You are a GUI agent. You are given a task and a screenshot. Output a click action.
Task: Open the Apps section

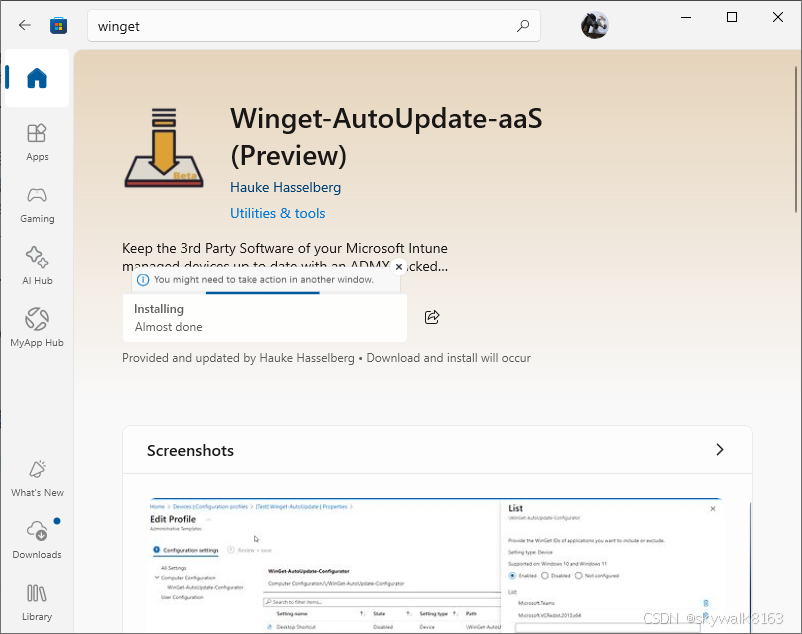(x=37, y=143)
